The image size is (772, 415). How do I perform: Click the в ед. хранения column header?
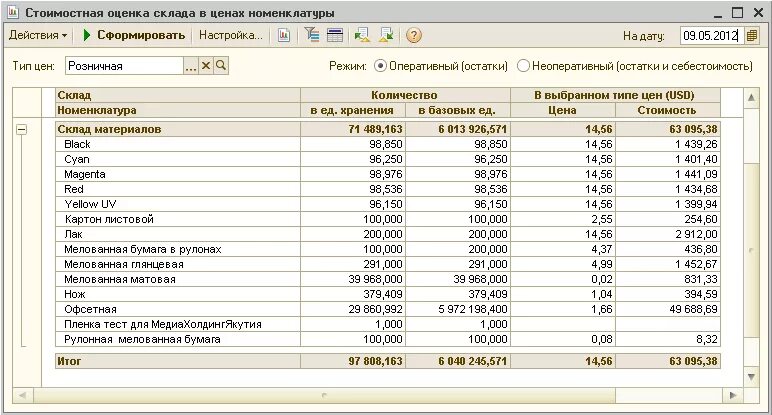(x=353, y=110)
